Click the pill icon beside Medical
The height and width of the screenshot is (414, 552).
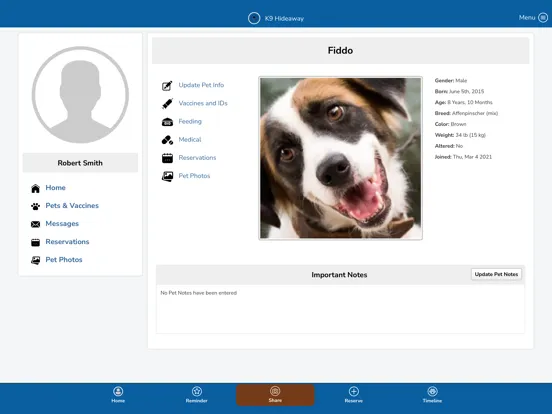167,140
